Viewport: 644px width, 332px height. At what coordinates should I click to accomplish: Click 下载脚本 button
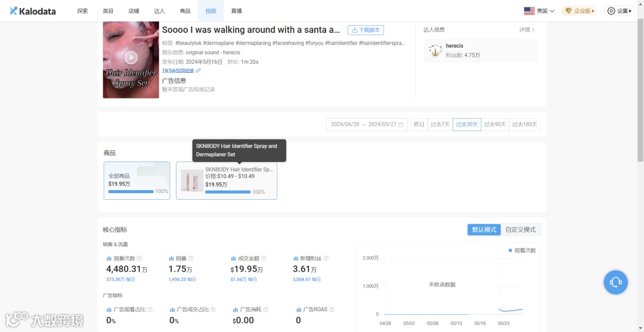pos(366,30)
